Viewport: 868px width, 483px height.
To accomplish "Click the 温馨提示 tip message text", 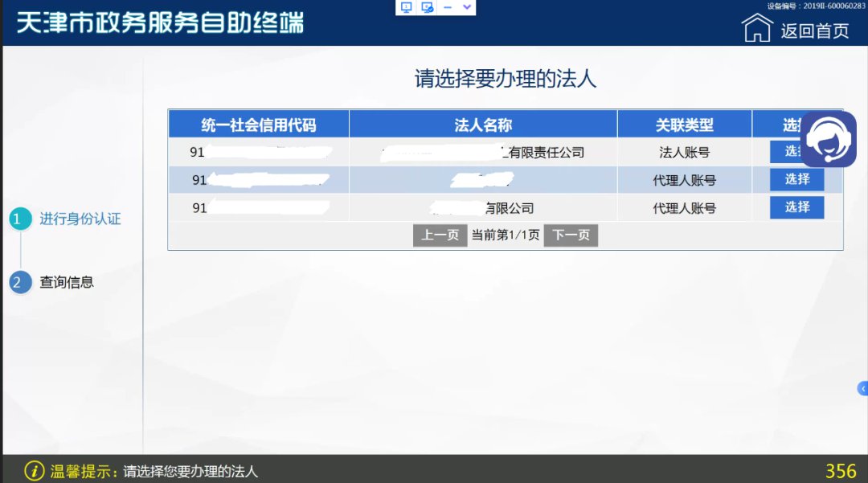I will click(x=190, y=472).
